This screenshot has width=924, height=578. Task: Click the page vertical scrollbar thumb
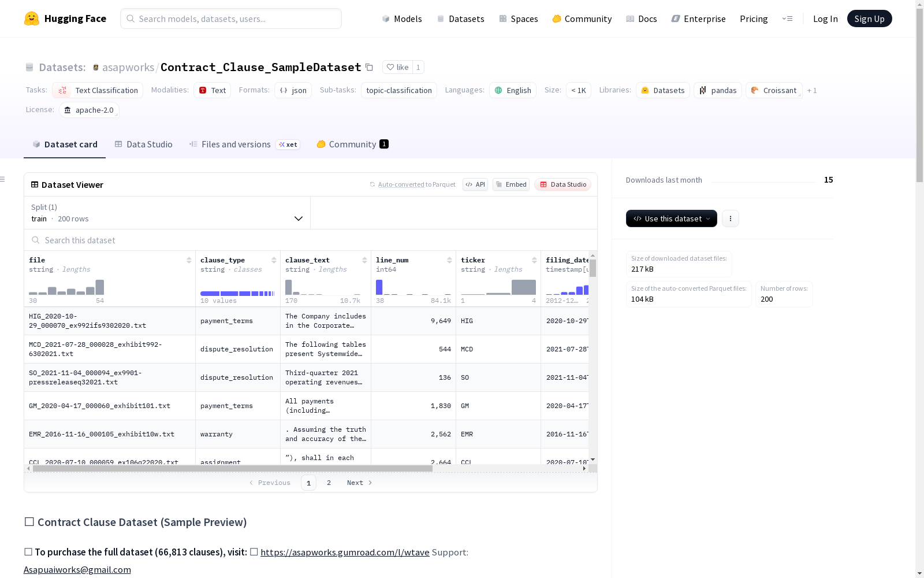pyautogui.click(x=919, y=95)
